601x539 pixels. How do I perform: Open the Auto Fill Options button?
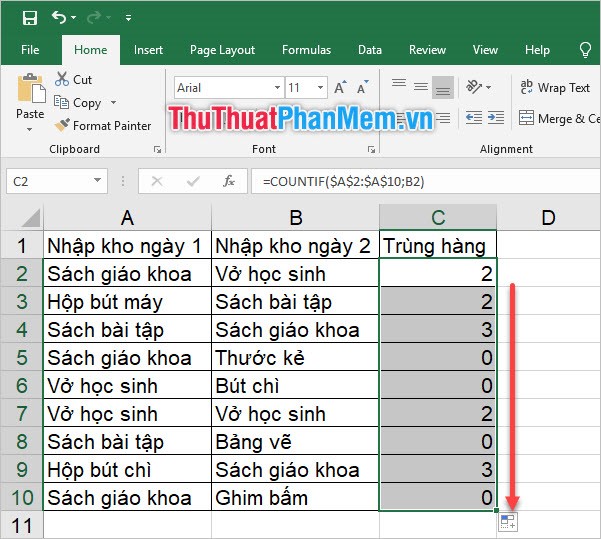tap(507, 522)
